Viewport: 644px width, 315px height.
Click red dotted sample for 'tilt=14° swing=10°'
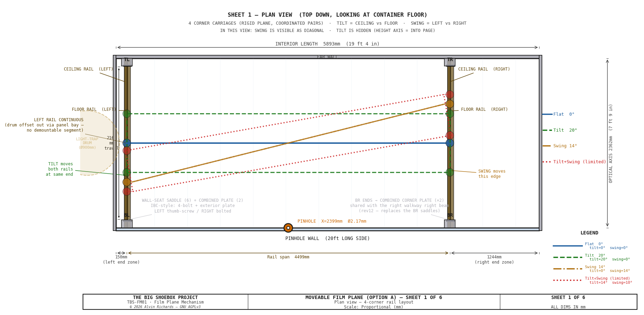[568, 280]
